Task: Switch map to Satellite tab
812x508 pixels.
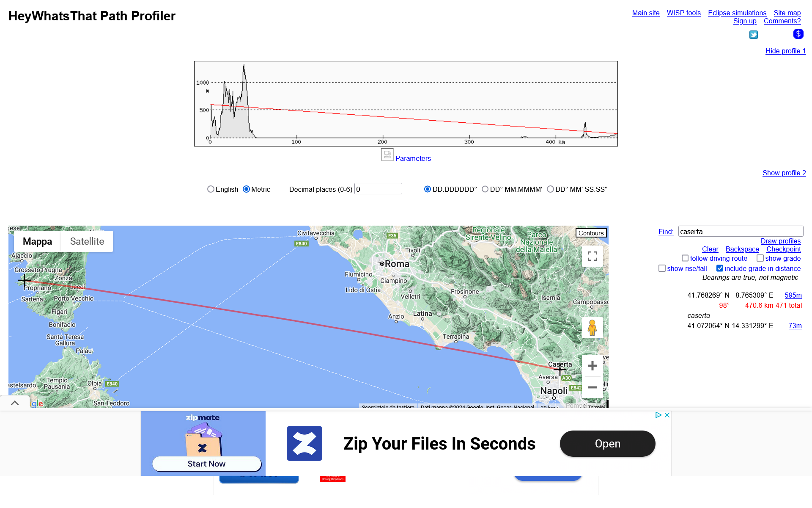Action: coord(87,241)
